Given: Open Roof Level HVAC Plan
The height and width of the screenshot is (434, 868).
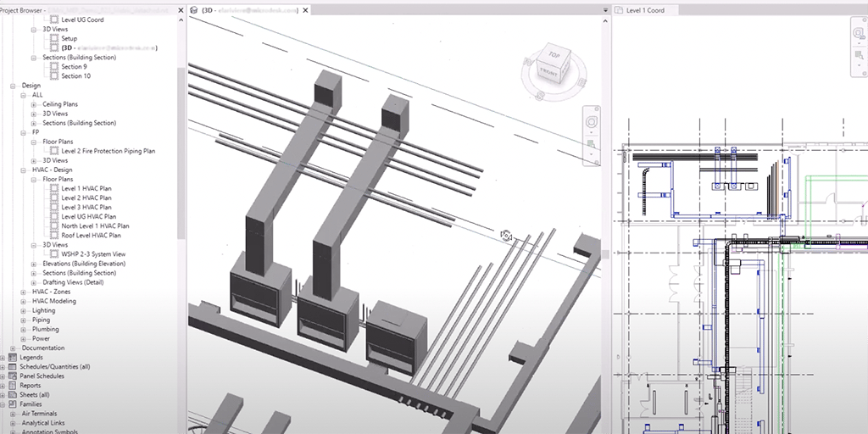Looking at the screenshot, I should [x=91, y=236].
